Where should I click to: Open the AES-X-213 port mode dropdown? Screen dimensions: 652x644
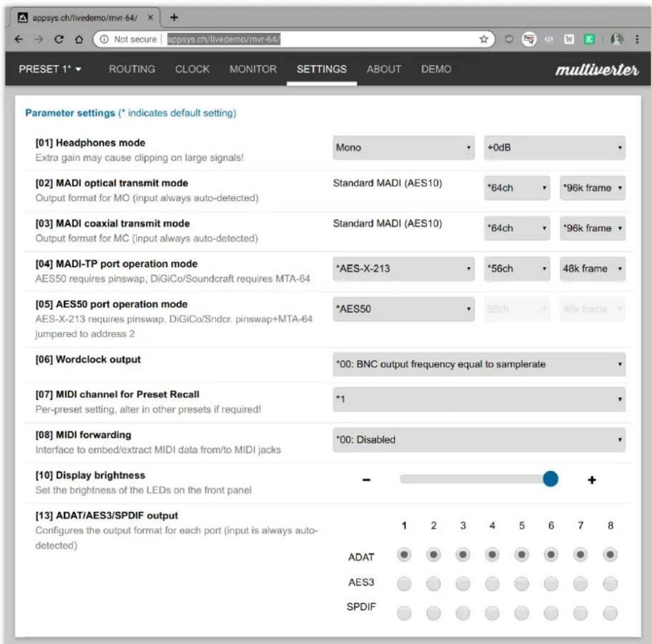click(404, 268)
